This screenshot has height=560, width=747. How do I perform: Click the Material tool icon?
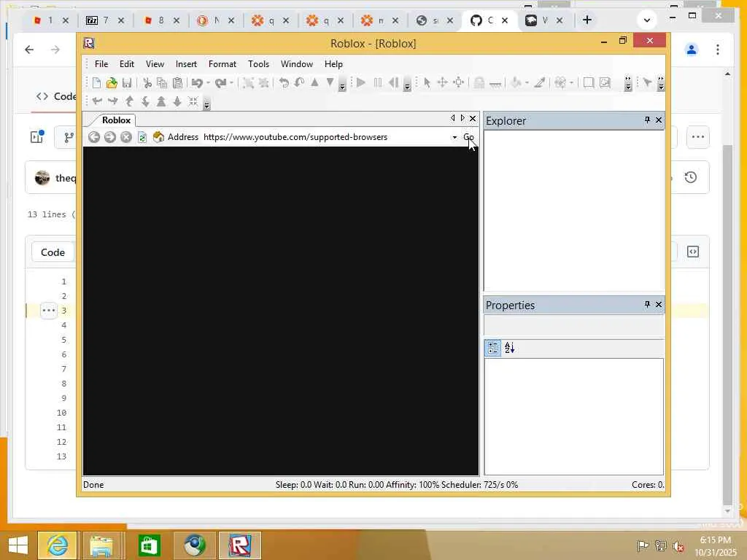pos(560,83)
